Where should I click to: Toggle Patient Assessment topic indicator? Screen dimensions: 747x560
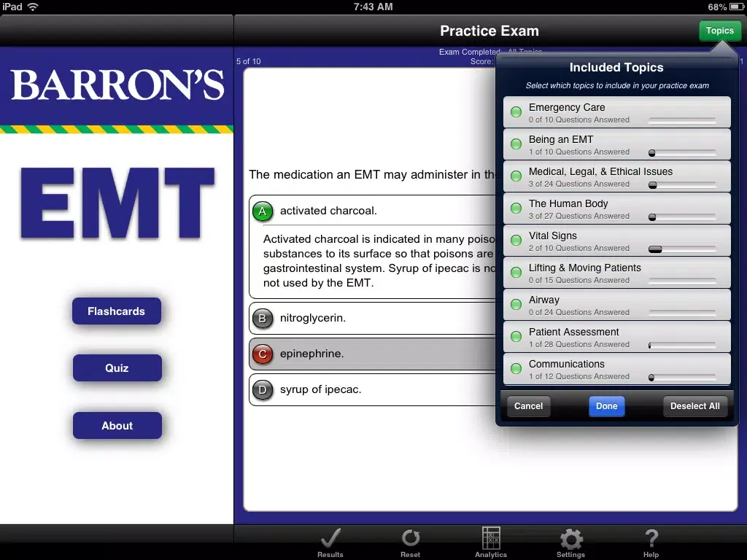(516, 336)
